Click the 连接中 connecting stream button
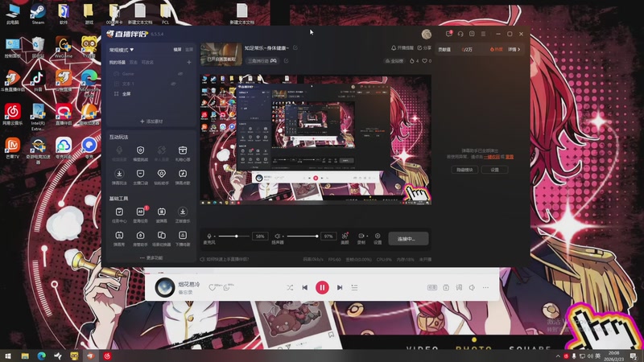Viewport: 644px width, 362px height. pos(408,238)
